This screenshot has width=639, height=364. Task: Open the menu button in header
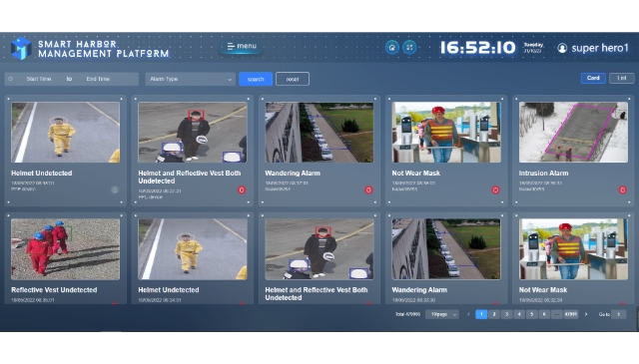242,46
